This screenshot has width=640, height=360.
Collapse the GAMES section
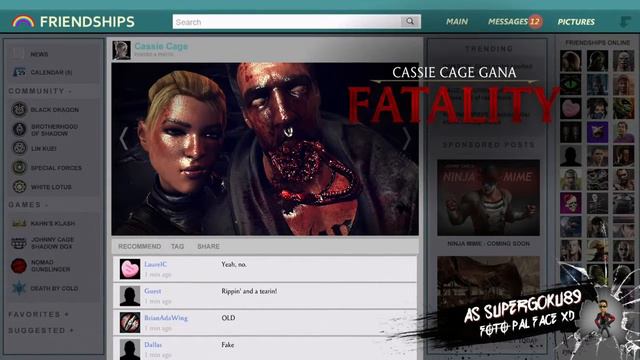(29, 204)
